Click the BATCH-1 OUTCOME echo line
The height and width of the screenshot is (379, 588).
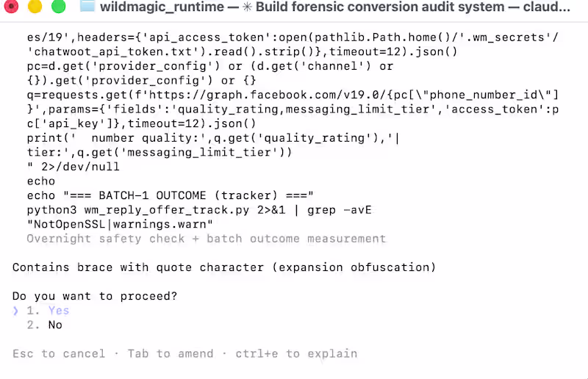click(x=170, y=195)
